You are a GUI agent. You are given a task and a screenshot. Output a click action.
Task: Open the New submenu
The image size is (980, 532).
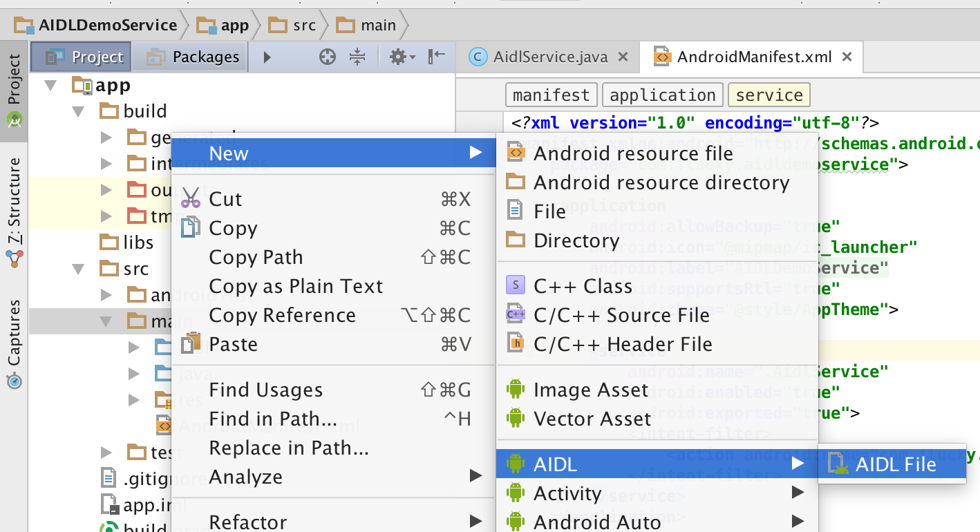pos(334,153)
